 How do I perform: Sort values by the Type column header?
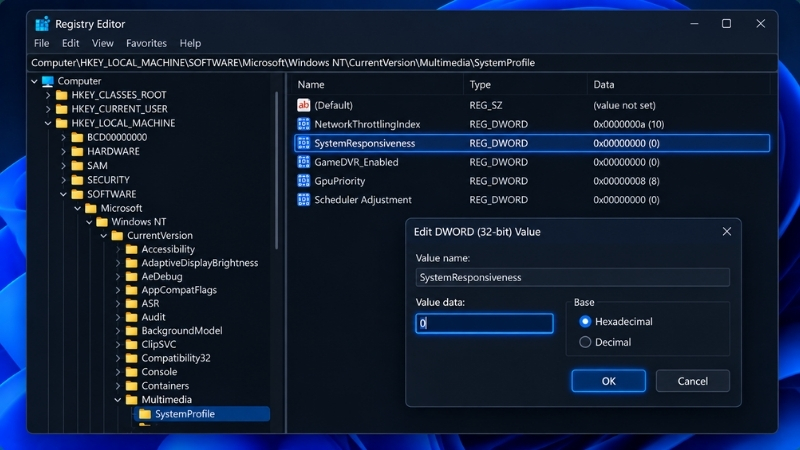pyautogui.click(x=525, y=85)
